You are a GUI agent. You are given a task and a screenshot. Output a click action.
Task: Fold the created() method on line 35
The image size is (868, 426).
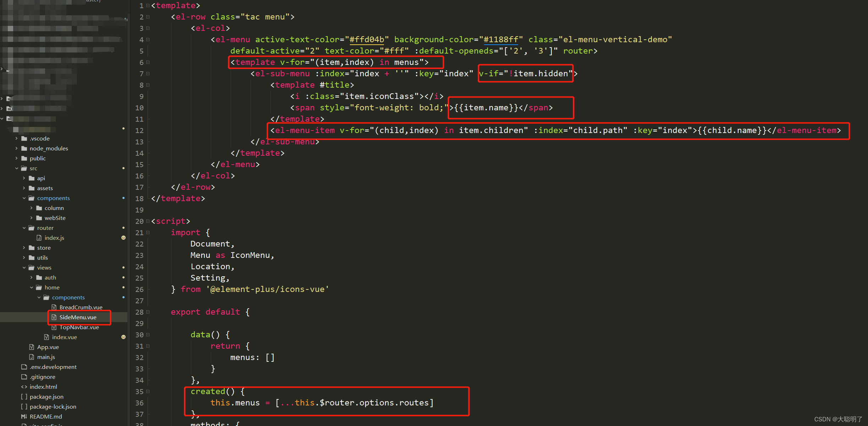[x=148, y=392]
